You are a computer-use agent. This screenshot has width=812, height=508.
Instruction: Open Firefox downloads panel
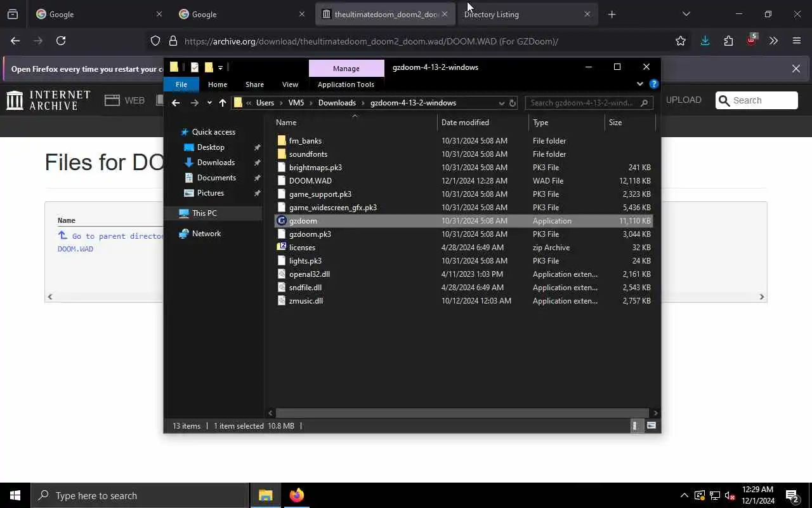coord(705,41)
